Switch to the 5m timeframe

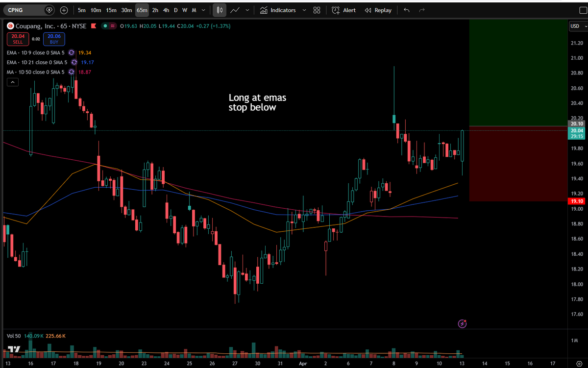pyautogui.click(x=82, y=10)
